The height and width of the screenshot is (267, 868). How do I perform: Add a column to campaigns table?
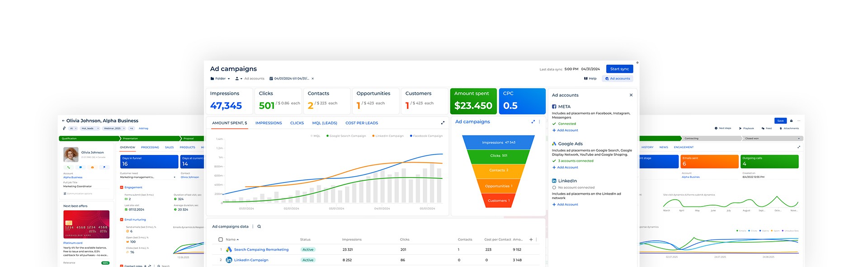(531, 239)
